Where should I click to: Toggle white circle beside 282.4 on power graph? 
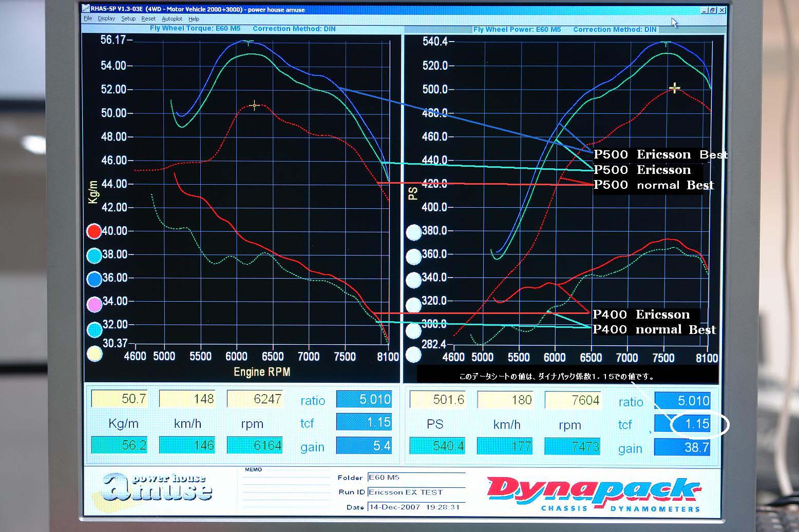click(x=413, y=354)
